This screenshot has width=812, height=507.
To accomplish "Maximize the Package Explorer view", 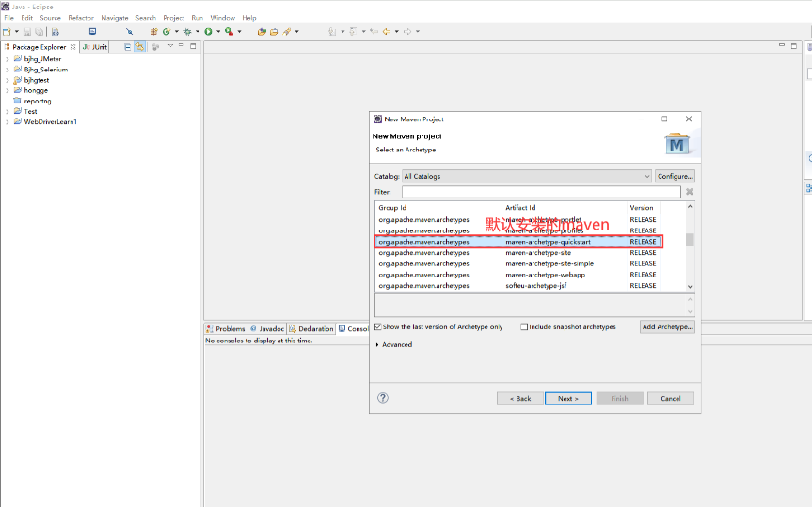I will (193, 46).
